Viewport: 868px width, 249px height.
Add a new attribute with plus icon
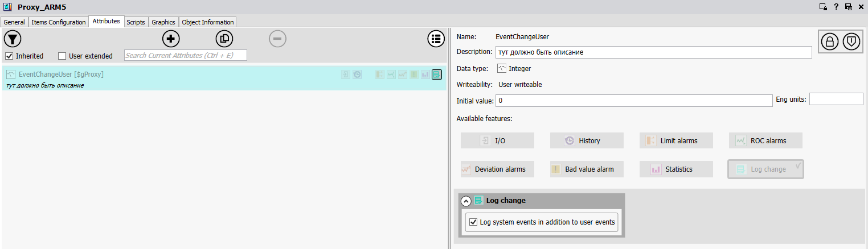point(171,39)
